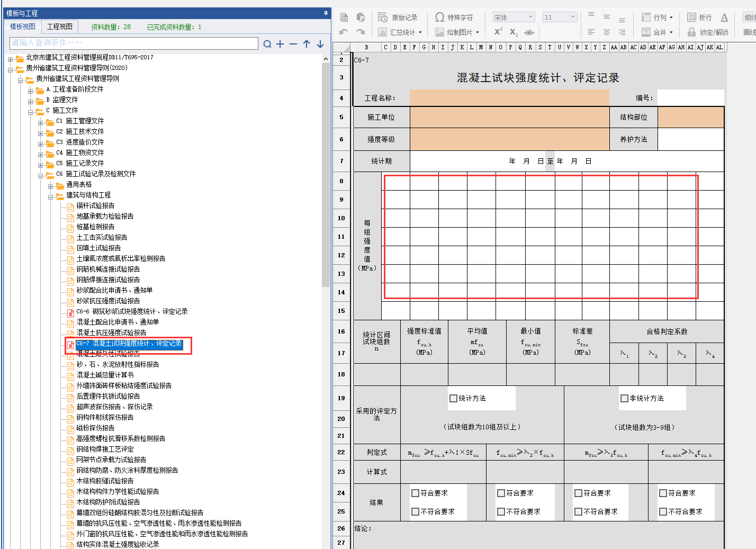756x549 pixels.
Task: Click the search magnifier icon
Action: click(x=267, y=44)
